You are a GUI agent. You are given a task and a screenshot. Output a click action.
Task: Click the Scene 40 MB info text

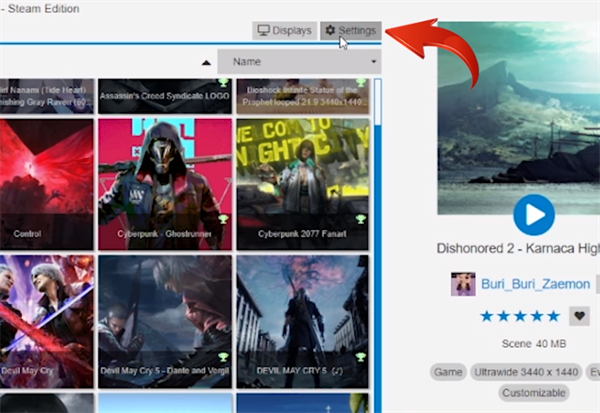point(534,344)
